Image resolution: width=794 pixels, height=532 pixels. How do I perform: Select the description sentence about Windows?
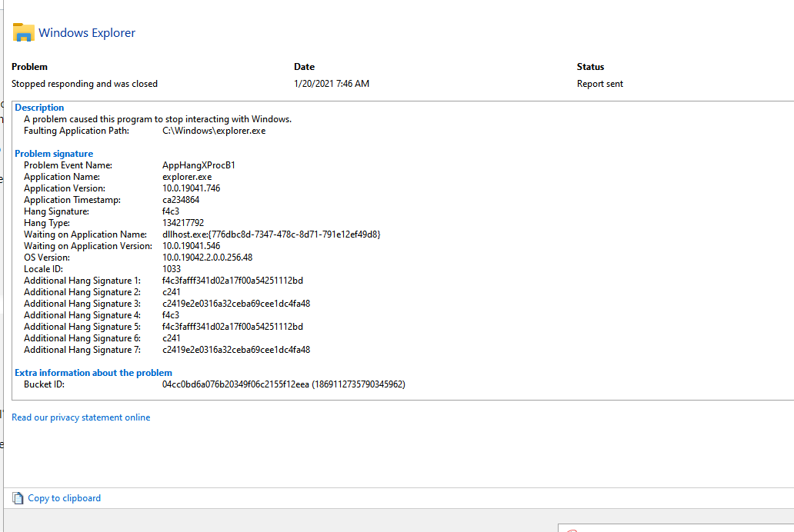point(158,119)
